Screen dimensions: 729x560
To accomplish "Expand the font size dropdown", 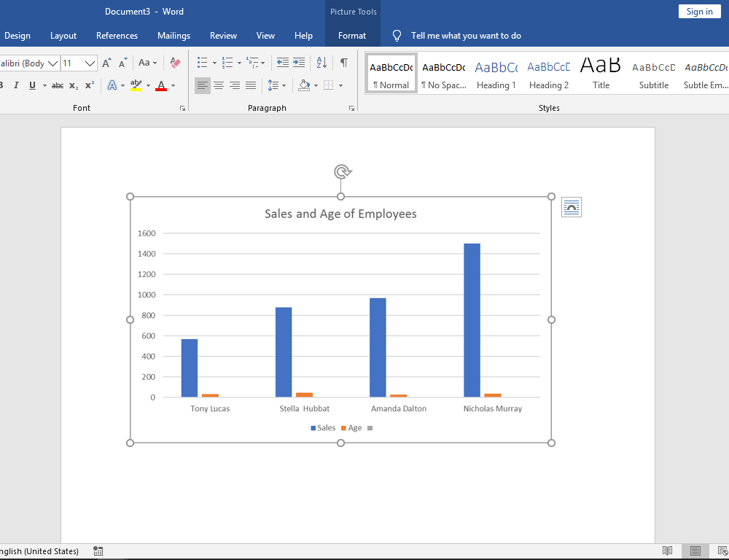I will [91, 63].
